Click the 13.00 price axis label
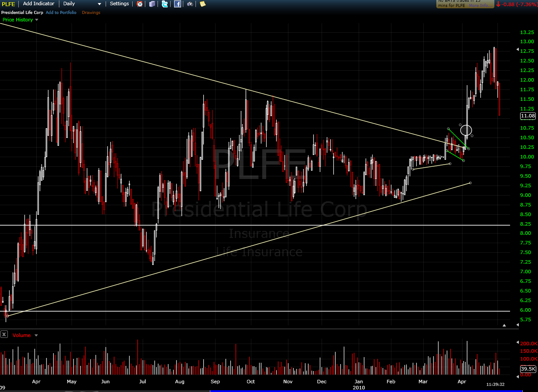 pyautogui.click(x=527, y=41)
